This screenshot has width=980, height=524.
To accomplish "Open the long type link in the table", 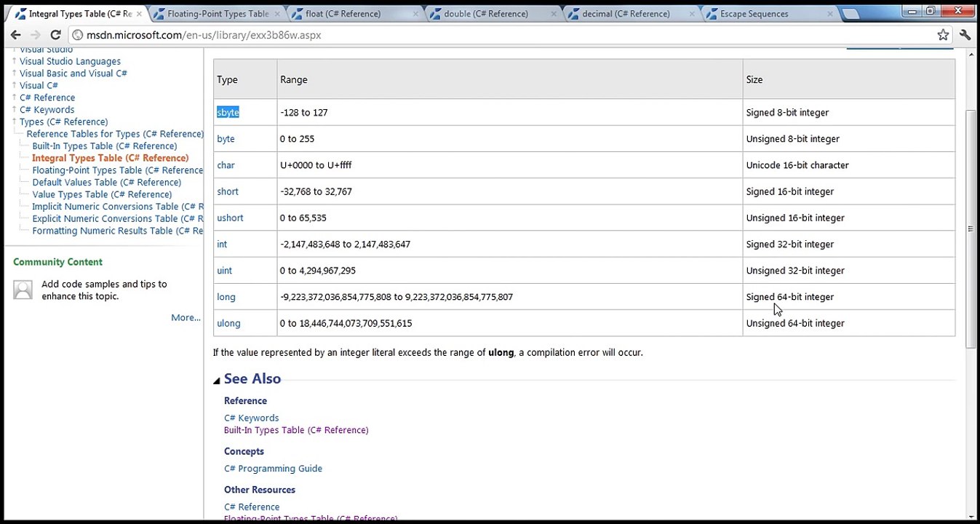I will (226, 297).
